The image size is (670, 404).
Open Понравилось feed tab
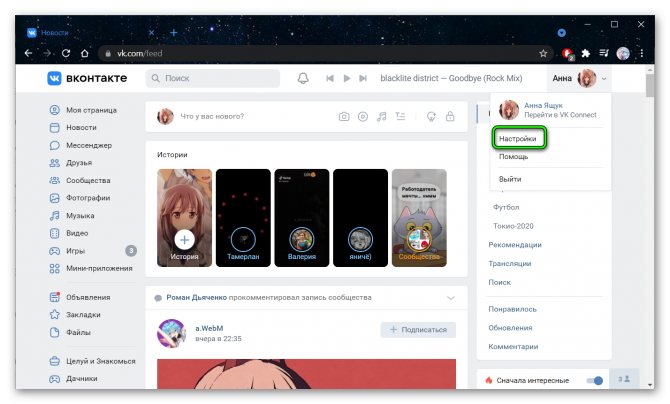click(x=512, y=309)
